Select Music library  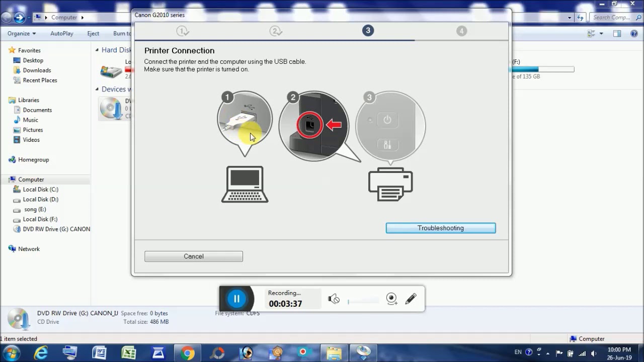(x=30, y=120)
